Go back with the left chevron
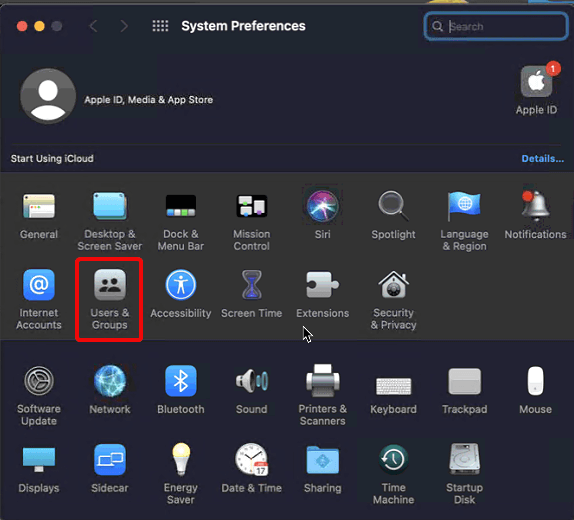This screenshot has width=574, height=520. [94, 26]
